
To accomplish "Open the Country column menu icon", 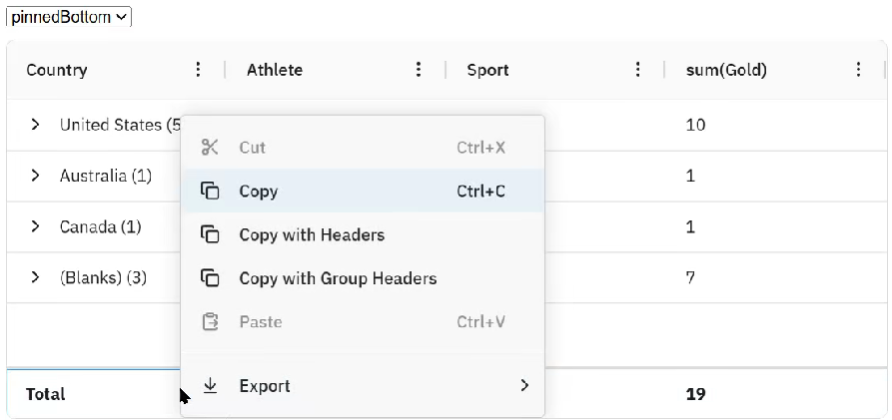I will coord(198,70).
